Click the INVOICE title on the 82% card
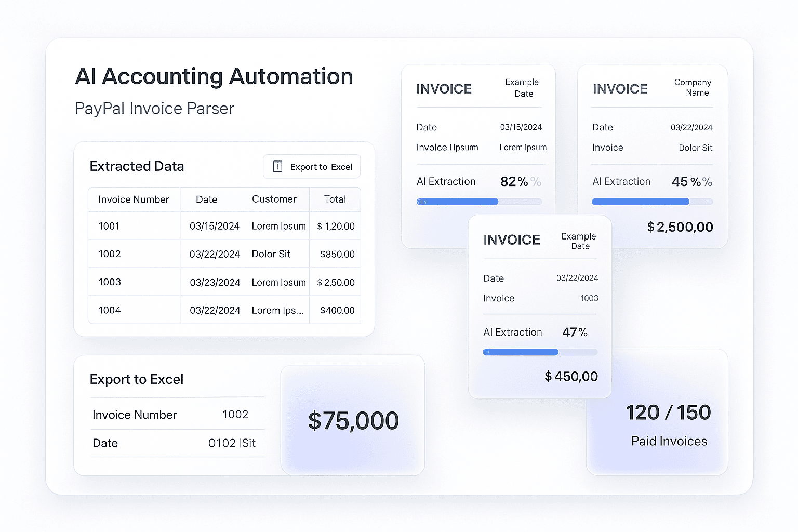The width and height of the screenshot is (798, 532). coord(444,89)
